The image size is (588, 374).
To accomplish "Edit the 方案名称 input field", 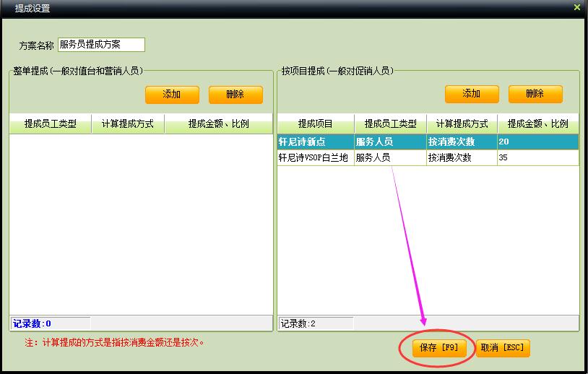I will click(101, 45).
